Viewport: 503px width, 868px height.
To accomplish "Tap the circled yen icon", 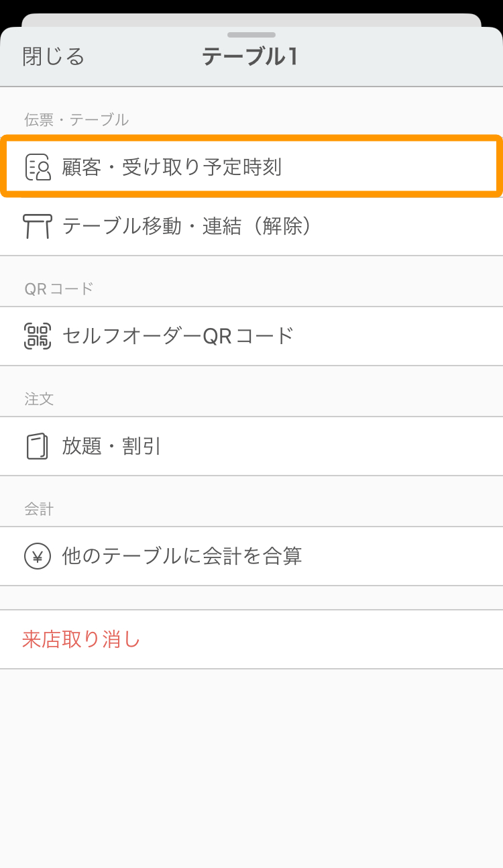I will pos(38,556).
